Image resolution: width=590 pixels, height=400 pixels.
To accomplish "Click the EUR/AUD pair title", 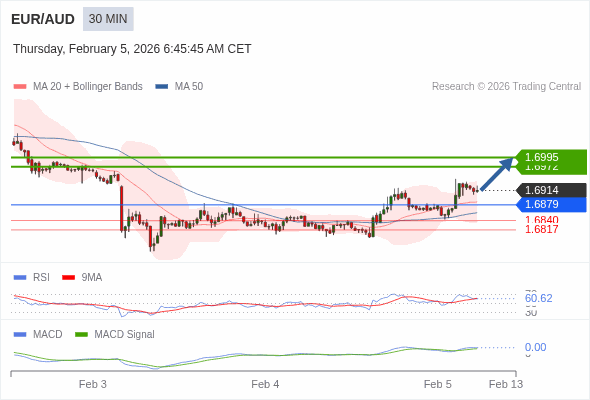I will pos(43,19).
